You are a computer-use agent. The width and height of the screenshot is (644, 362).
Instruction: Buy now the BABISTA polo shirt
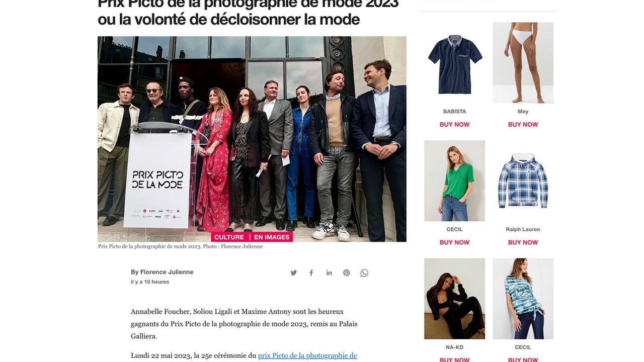(x=454, y=125)
